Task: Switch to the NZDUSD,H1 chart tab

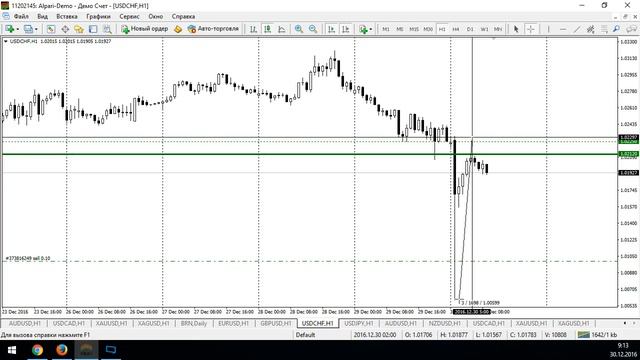Action: [444, 323]
